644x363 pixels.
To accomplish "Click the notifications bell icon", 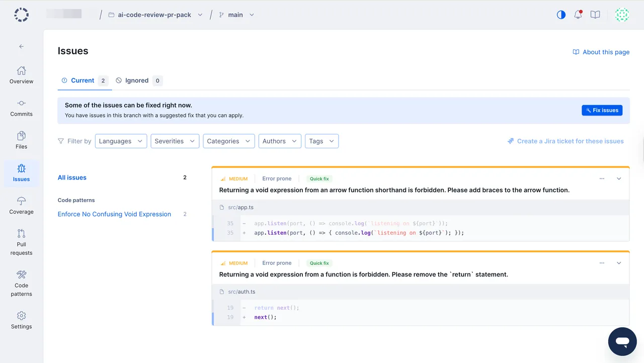I will [x=578, y=15].
